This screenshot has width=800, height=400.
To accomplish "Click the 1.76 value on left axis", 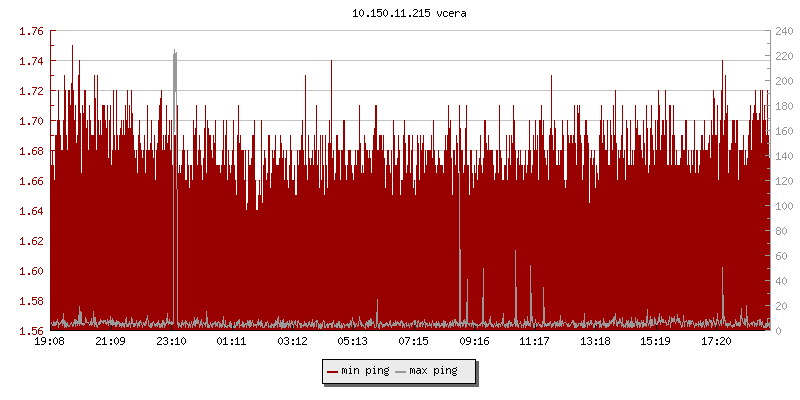I will [32, 31].
